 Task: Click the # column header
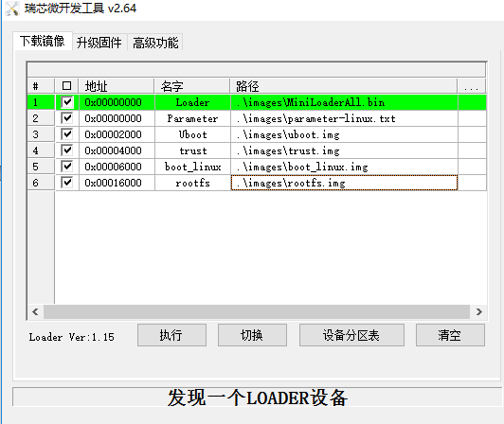point(41,86)
